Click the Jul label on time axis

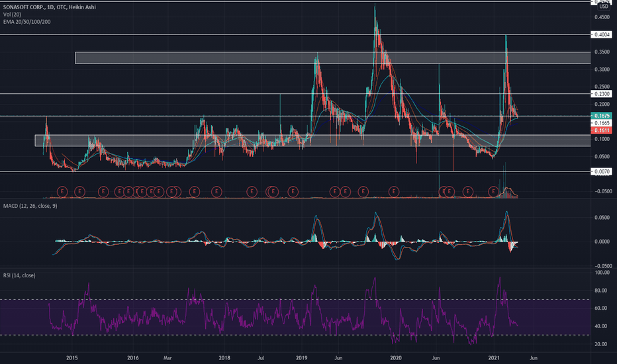[260, 357]
